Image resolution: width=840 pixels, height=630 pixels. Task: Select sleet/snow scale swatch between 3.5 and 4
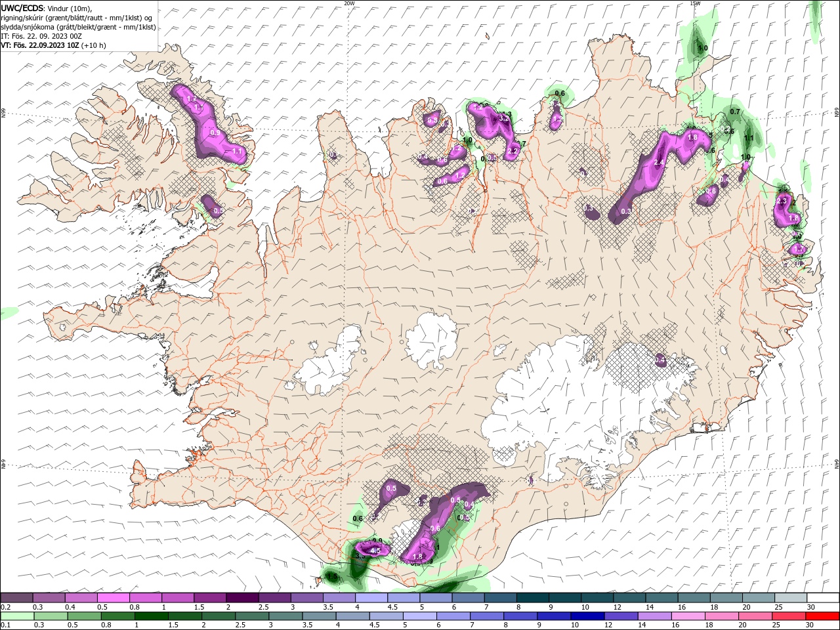(339, 597)
